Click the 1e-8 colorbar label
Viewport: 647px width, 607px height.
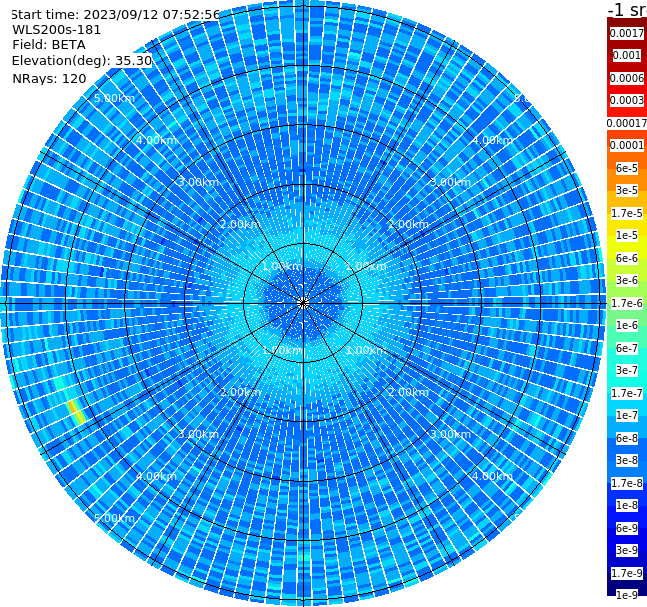pos(627,505)
